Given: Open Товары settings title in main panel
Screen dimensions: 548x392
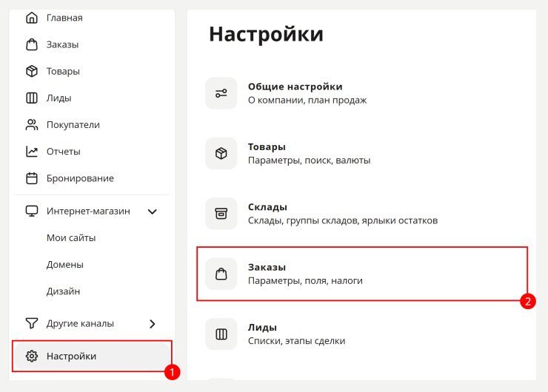Looking at the screenshot, I should tap(267, 147).
